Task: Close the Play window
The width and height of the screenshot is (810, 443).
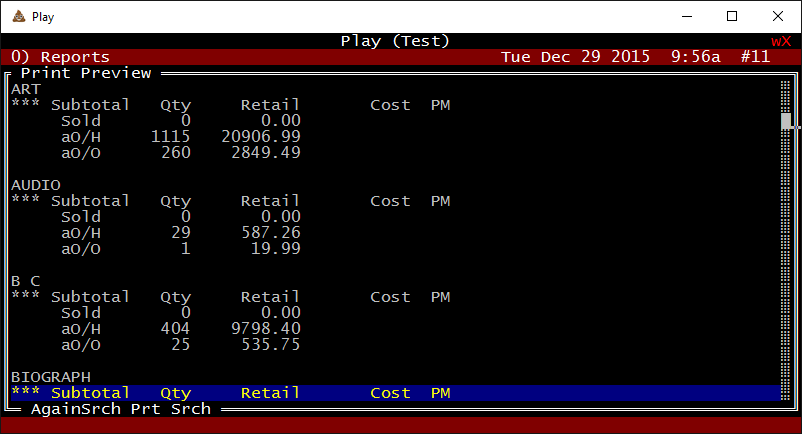Action: pos(778,16)
